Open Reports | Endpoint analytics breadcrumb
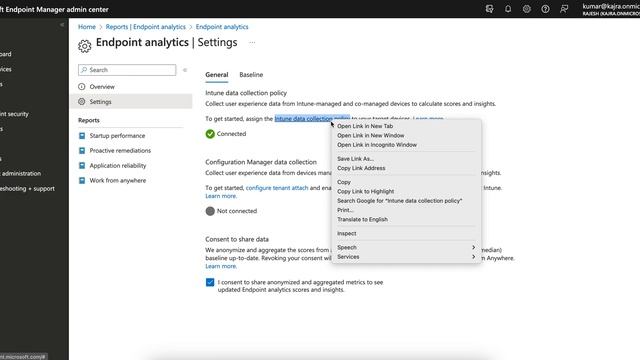640x360 pixels. pyautogui.click(x=145, y=27)
